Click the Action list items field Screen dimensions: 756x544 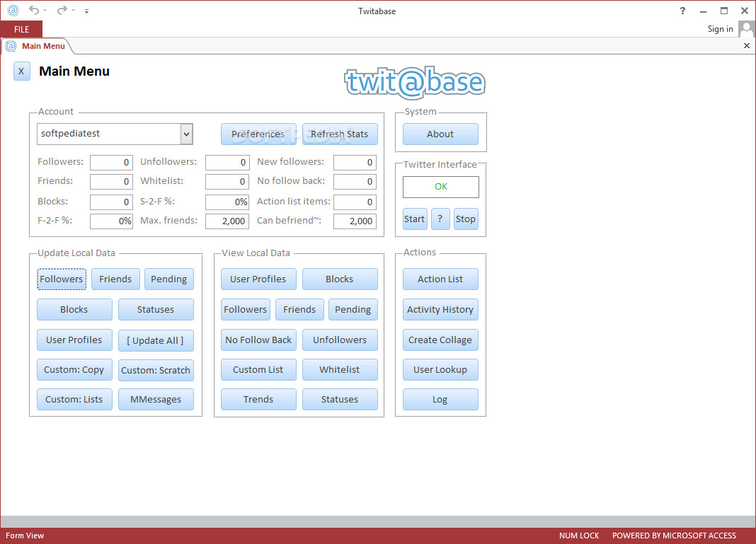(355, 202)
